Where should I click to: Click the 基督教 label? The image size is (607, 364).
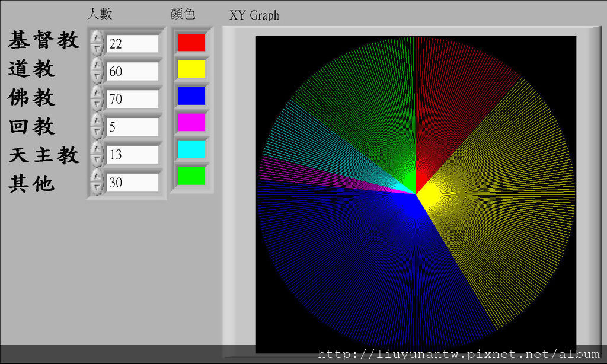[x=44, y=40]
